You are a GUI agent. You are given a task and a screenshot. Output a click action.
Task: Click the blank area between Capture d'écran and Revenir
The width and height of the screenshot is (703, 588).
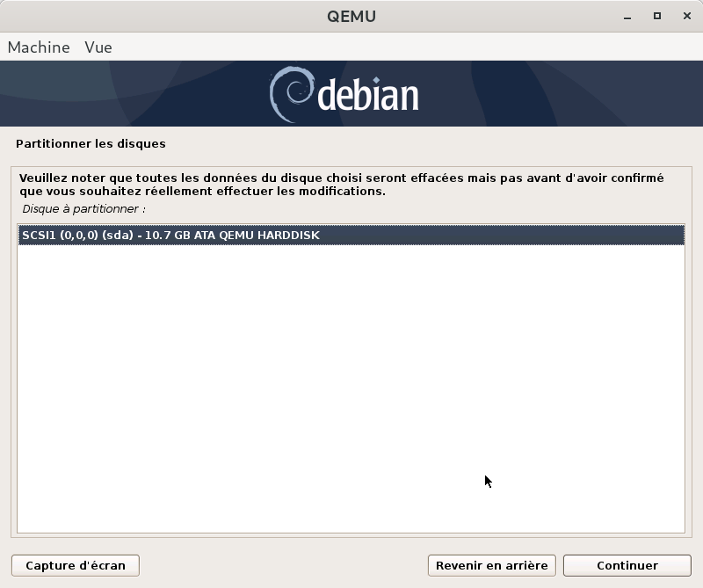(x=281, y=565)
